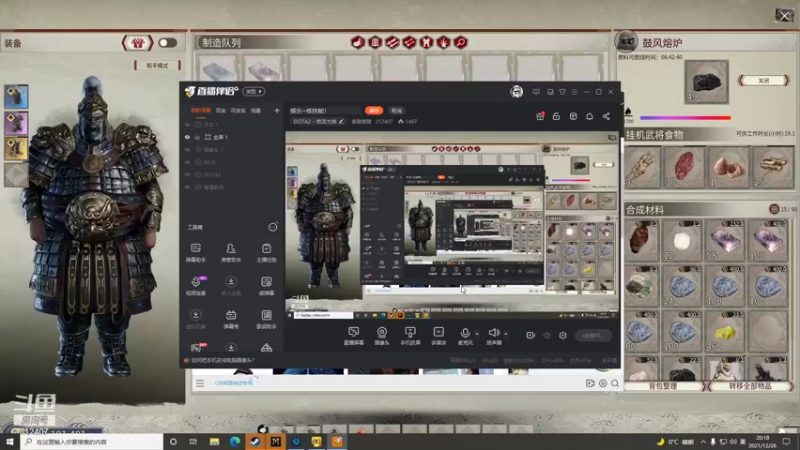The width and height of the screenshot is (800, 450).
Task: Open 歌词助手 tool icon
Action: (266, 319)
